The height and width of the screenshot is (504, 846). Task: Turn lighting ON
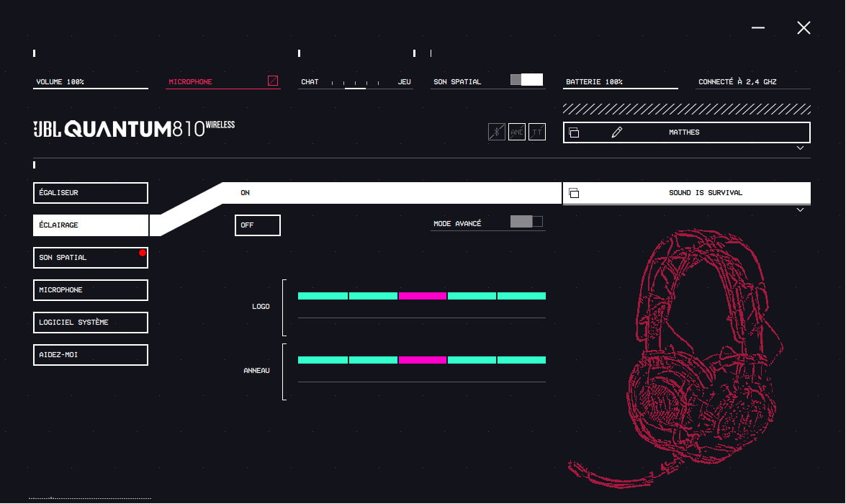pyautogui.click(x=246, y=193)
